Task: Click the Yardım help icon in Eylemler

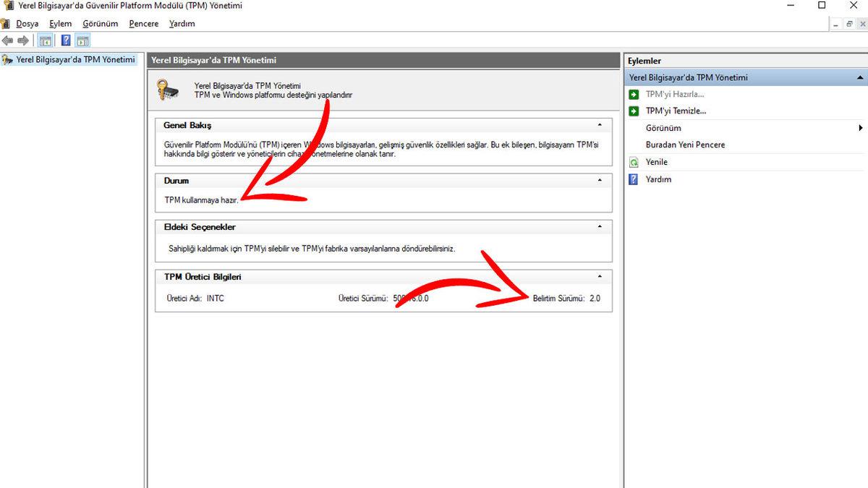Action: [x=634, y=179]
